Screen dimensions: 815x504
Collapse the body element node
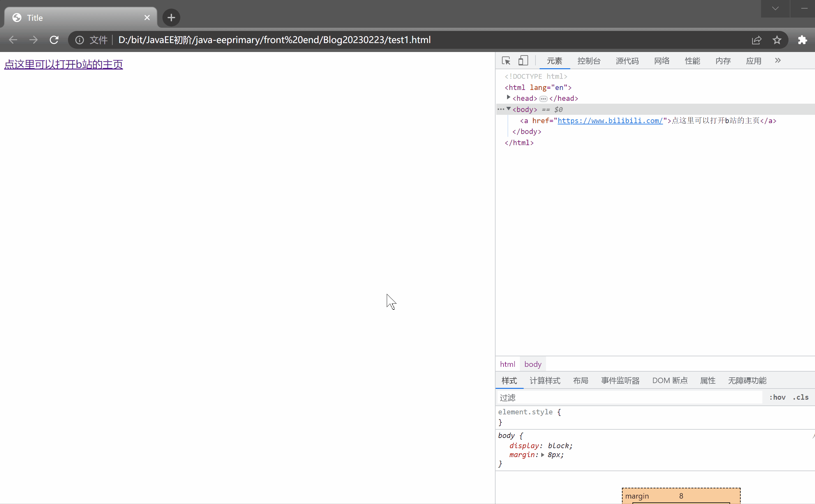click(x=509, y=109)
